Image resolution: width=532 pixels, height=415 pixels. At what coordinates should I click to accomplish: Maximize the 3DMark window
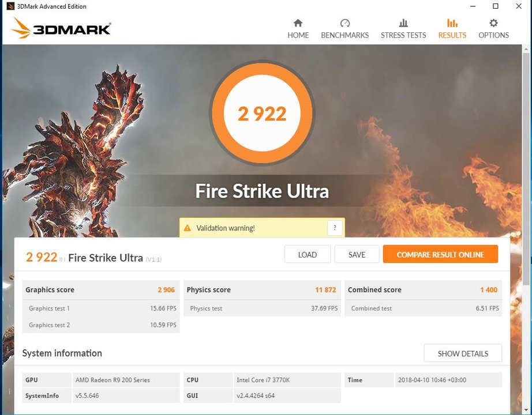[495, 6]
